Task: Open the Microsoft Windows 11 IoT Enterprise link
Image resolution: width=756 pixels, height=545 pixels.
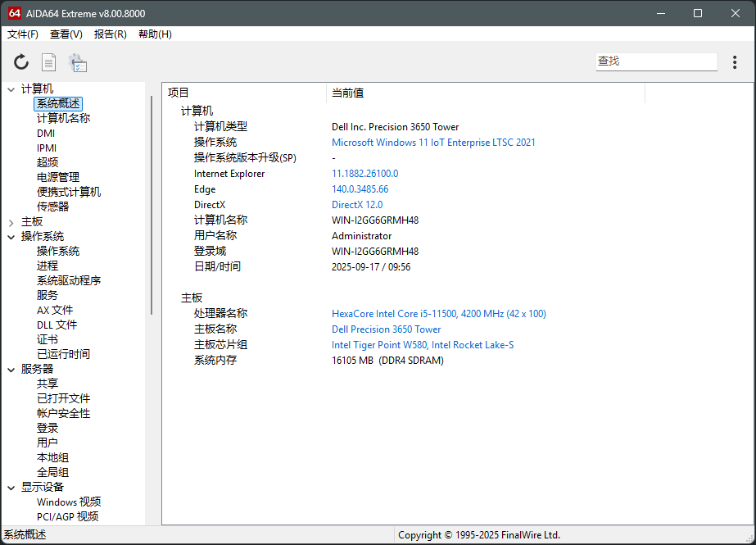Action: pyautogui.click(x=433, y=143)
